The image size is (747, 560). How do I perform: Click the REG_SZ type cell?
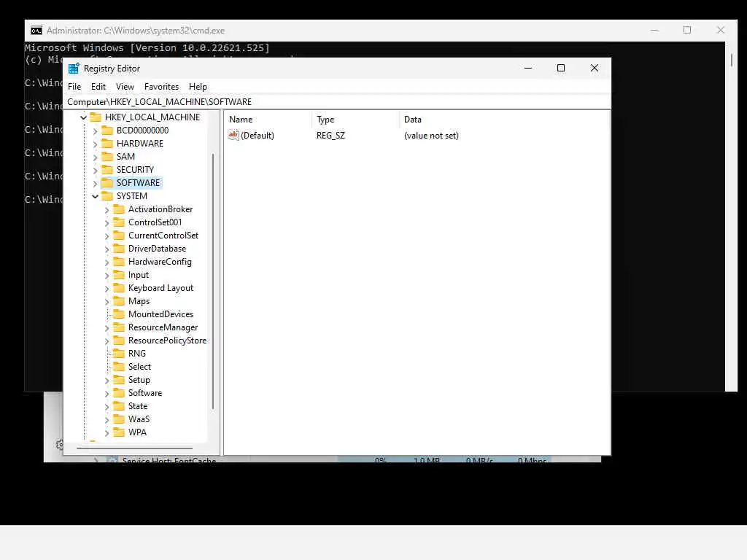pyautogui.click(x=330, y=135)
